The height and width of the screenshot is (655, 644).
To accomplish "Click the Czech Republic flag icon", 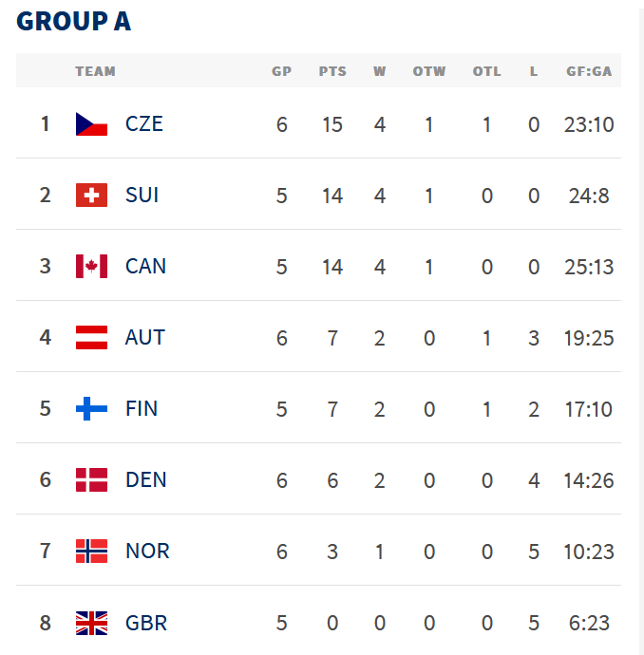I will (91, 123).
